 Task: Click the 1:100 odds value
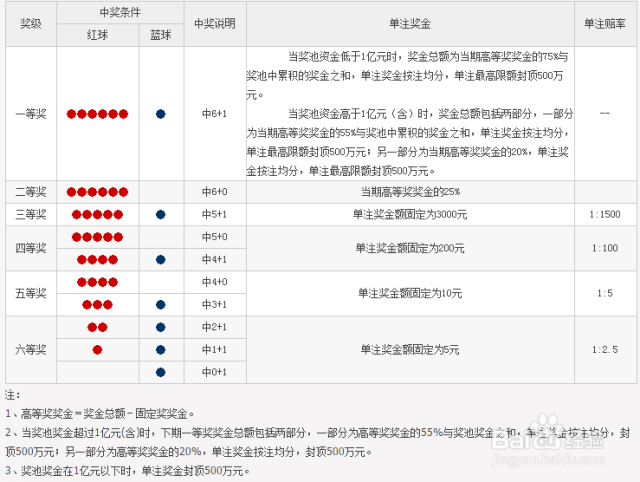(605, 248)
